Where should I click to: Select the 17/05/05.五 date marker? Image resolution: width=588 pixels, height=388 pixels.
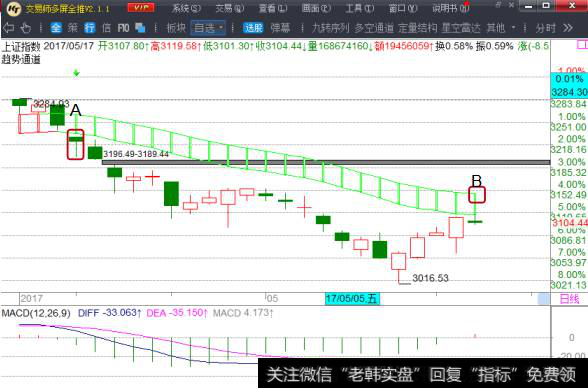[x=352, y=298]
